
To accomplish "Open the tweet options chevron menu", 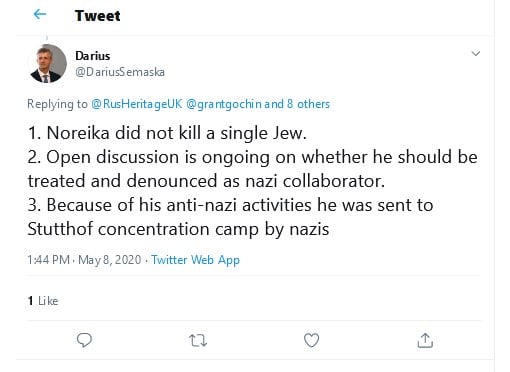I will [x=476, y=54].
